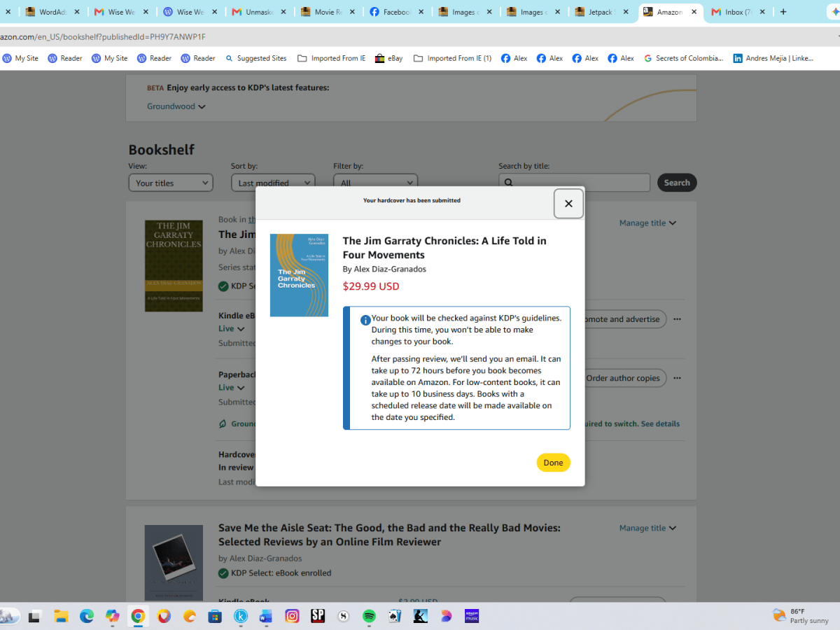The height and width of the screenshot is (630, 840).
Task: Open Copilot from the taskbar
Action: tap(113, 616)
